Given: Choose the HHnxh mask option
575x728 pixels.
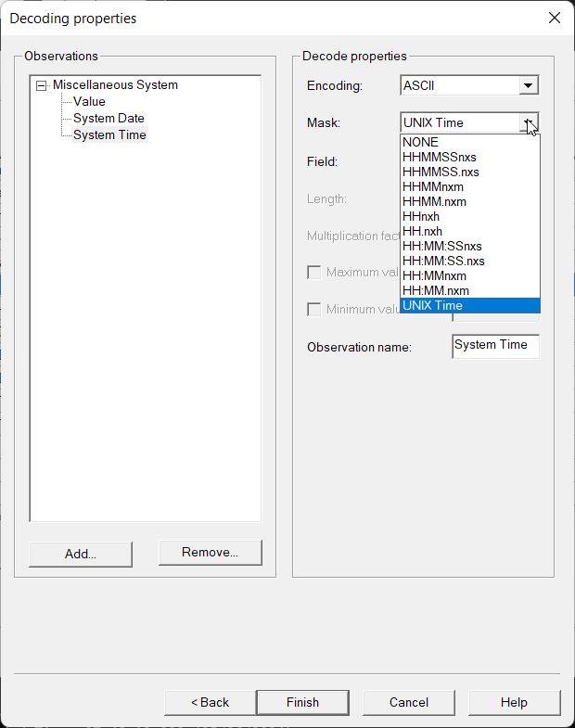Looking at the screenshot, I should click(x=469, y=216).
